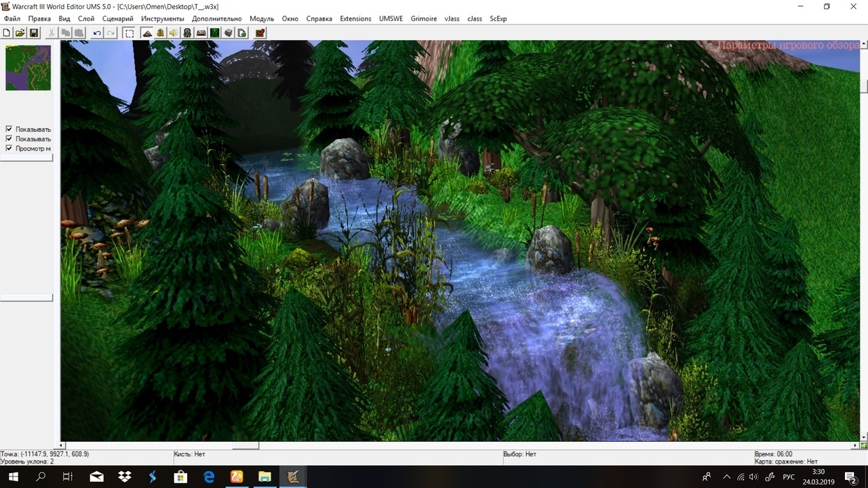Open the Windows Start menu
Viewport: 868px width, 488px height.
(x=13, y=477)
